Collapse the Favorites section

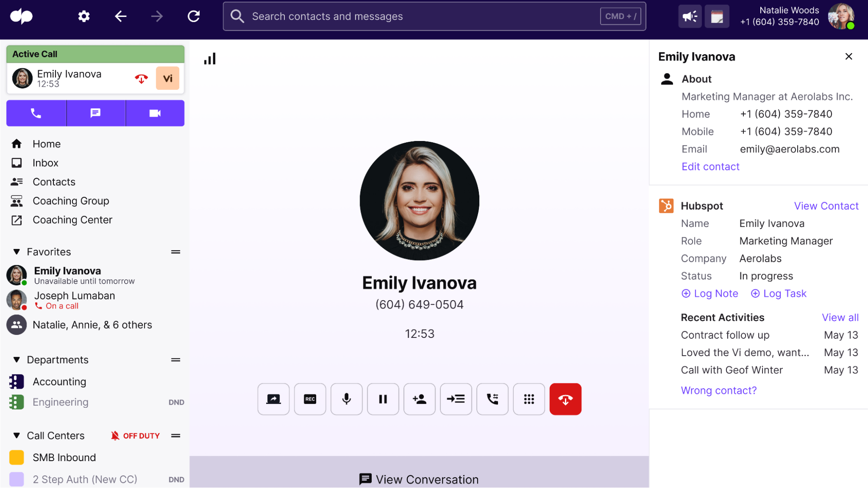point(17,252)
